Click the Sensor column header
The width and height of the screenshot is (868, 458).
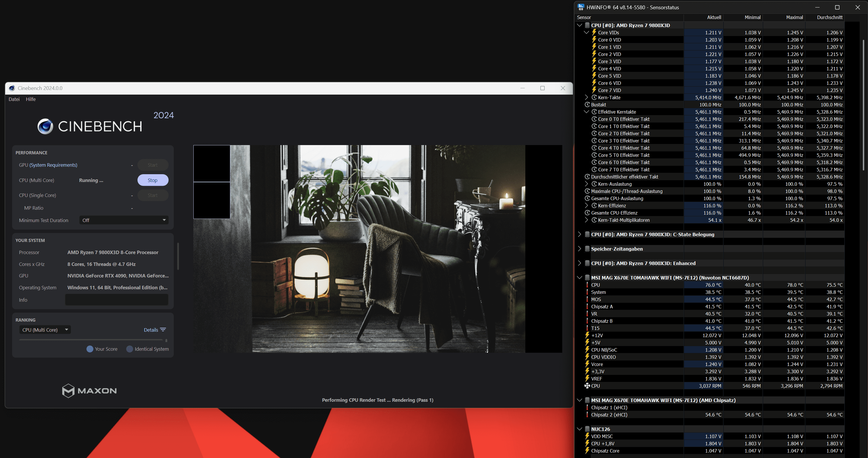[x=629, y=17]
